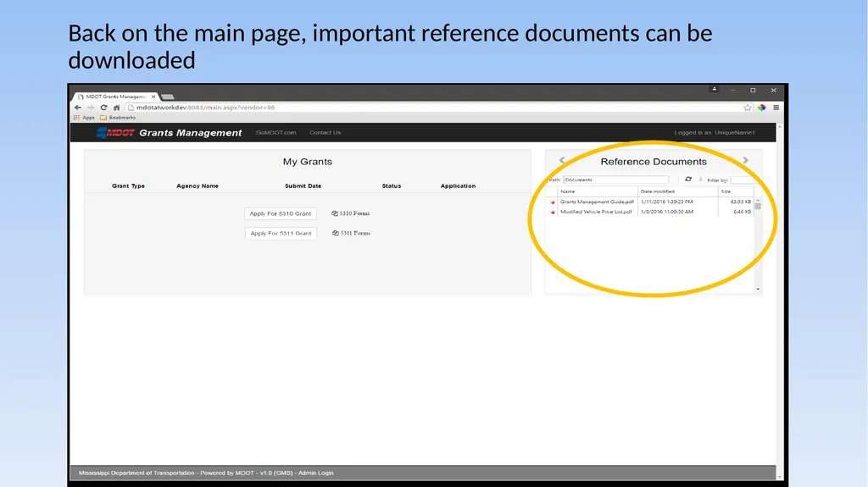Click the Reference Documents heading
868x487 pixels.
click(x=654, y=162)
